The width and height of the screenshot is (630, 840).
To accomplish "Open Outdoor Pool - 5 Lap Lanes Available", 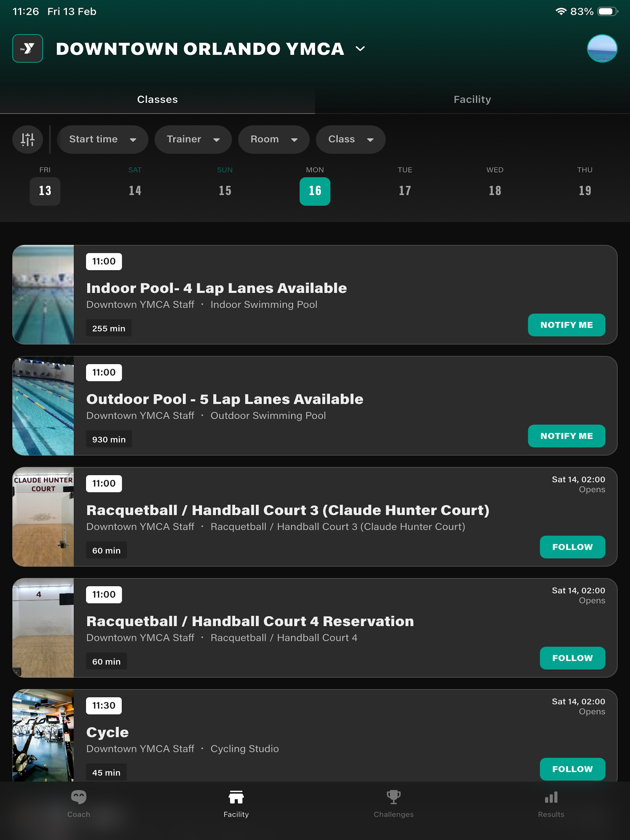I will point(225,399).
